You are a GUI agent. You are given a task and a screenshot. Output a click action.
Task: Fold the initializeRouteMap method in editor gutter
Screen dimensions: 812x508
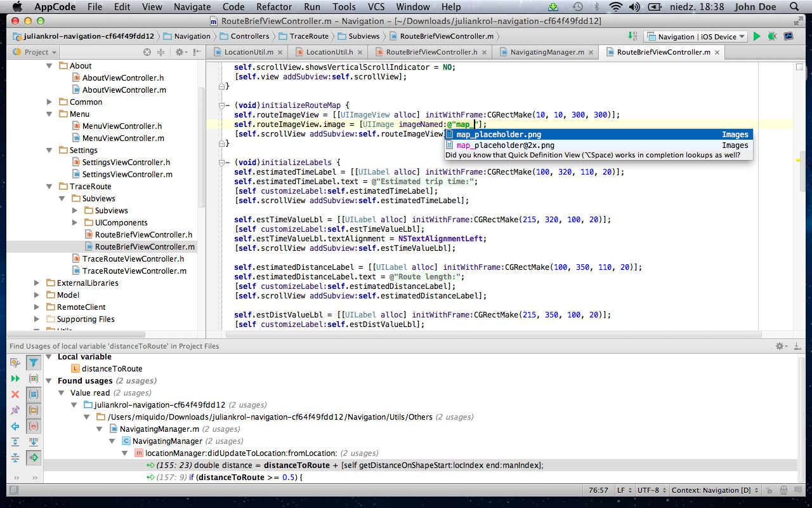tap(222, 105)
